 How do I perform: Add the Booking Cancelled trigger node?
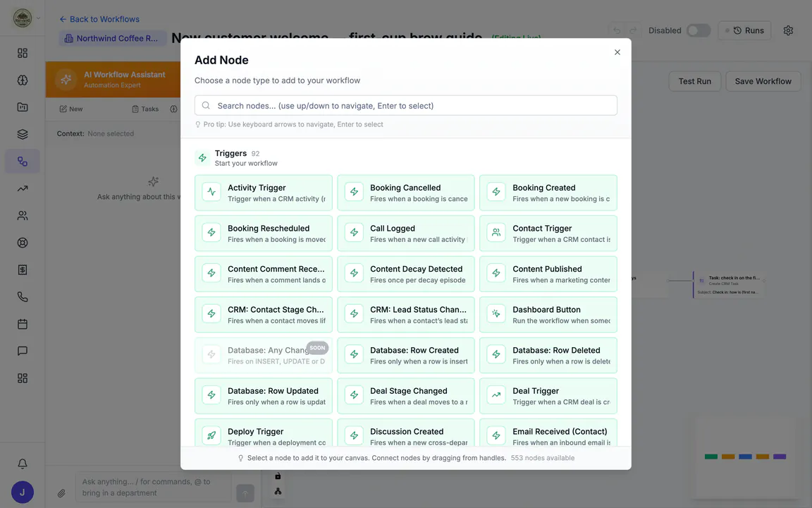405,193
